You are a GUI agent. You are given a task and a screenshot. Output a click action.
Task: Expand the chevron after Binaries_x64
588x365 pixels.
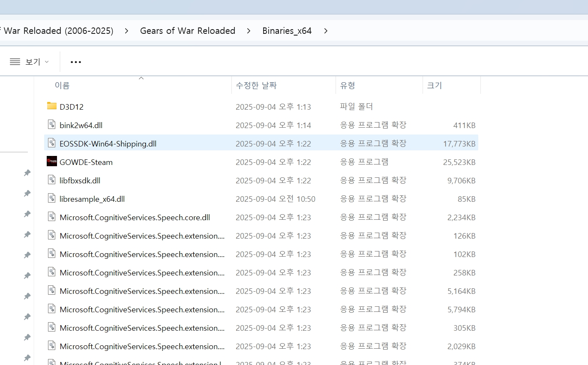click(326, 31)
